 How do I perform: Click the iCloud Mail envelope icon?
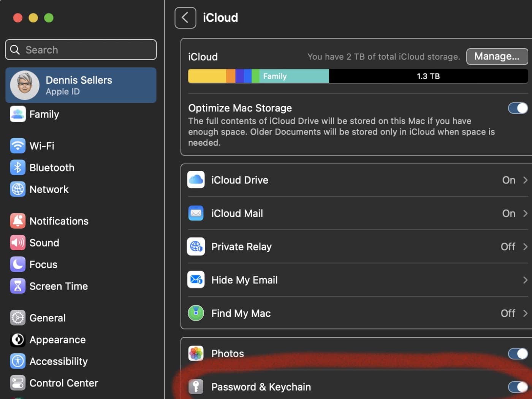point(196,213)
